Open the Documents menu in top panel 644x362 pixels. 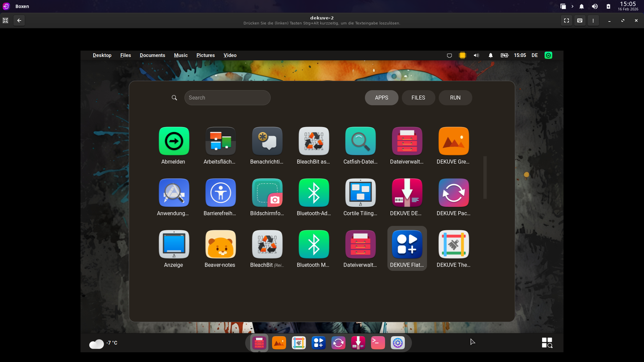click(x=152, y=55)
